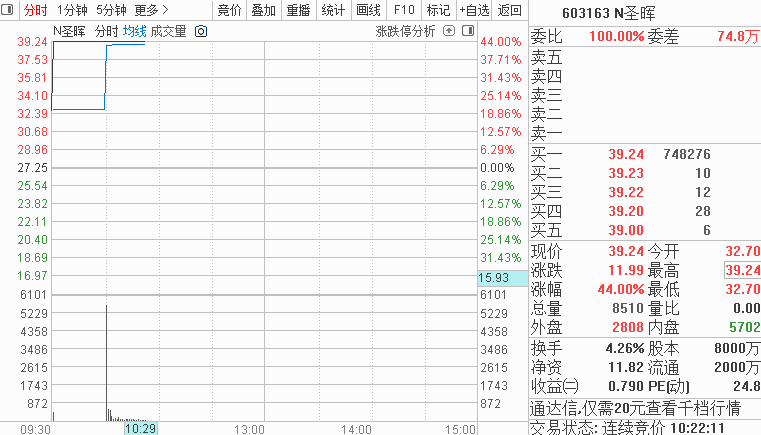Click 通达信 千档行情 promotion link
Screen dimensions: 761x435
click(x=635, y=407)
